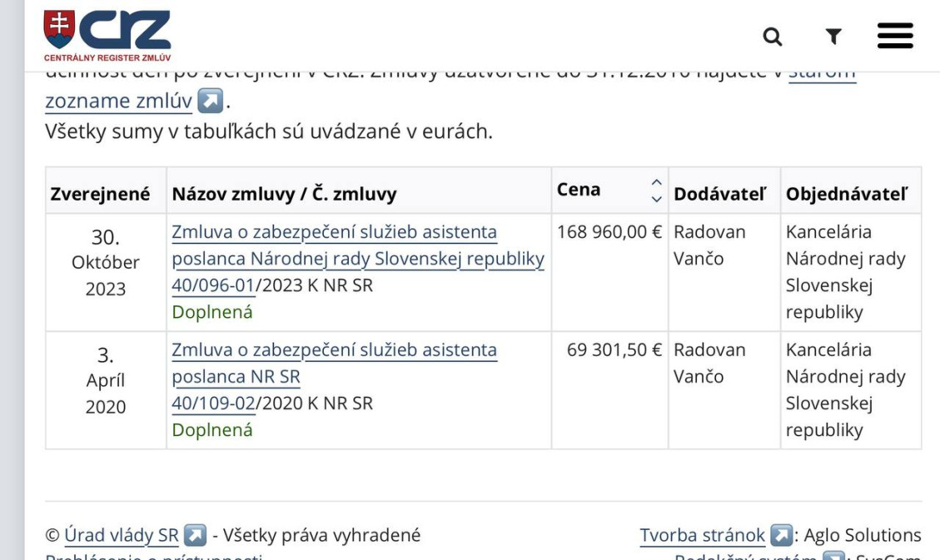
Task: Open the Tvorba stránok link
Action: (x=702, y=535)
